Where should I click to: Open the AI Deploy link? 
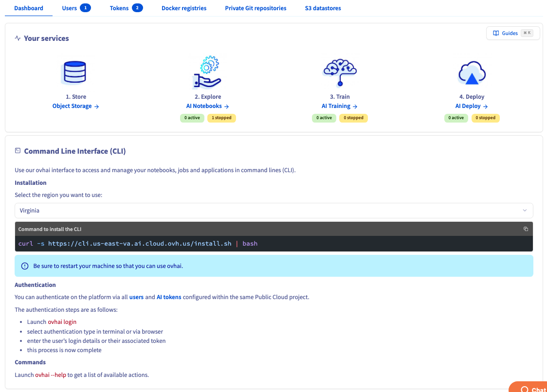point(472,106)
